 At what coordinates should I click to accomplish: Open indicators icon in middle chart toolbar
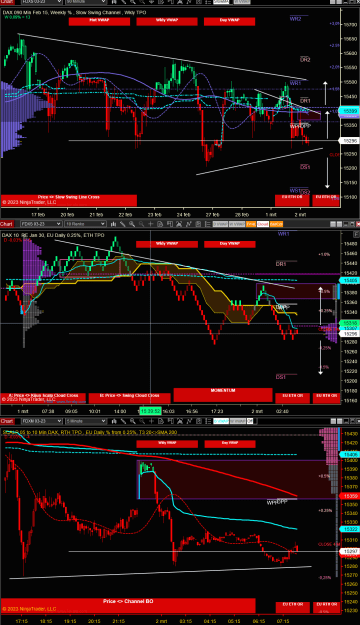click(189, 224)
